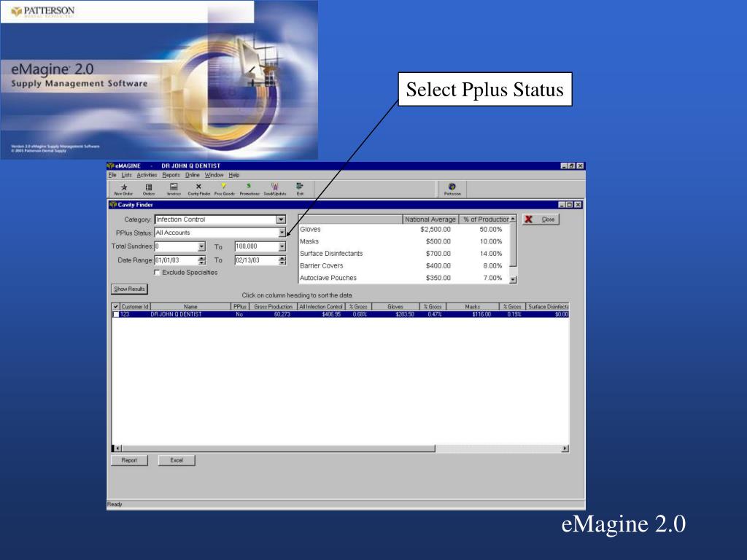Click in the Date Range start field 01/01/03
Image resolution: width=747 pixels, height=560 pixels.
click(176, 260)
